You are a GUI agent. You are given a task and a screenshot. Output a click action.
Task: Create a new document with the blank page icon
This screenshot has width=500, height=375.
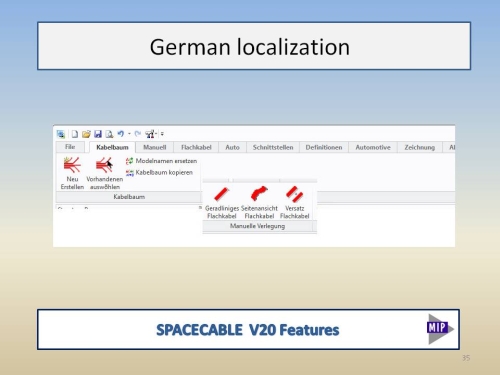[x=75, y=134]
